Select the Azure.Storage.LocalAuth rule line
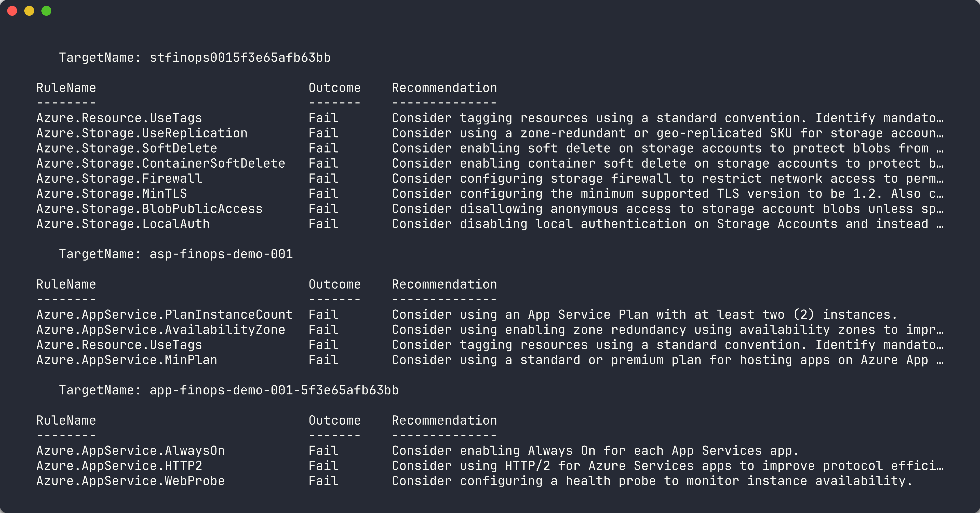The image size is (980, 513). tap(123, 224)
